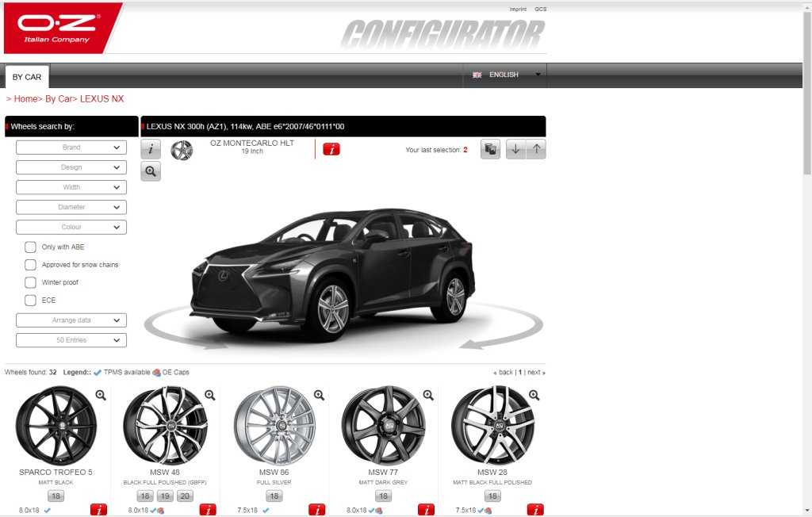
Task: Click the page vertical scrollbar
Action: 806,94
